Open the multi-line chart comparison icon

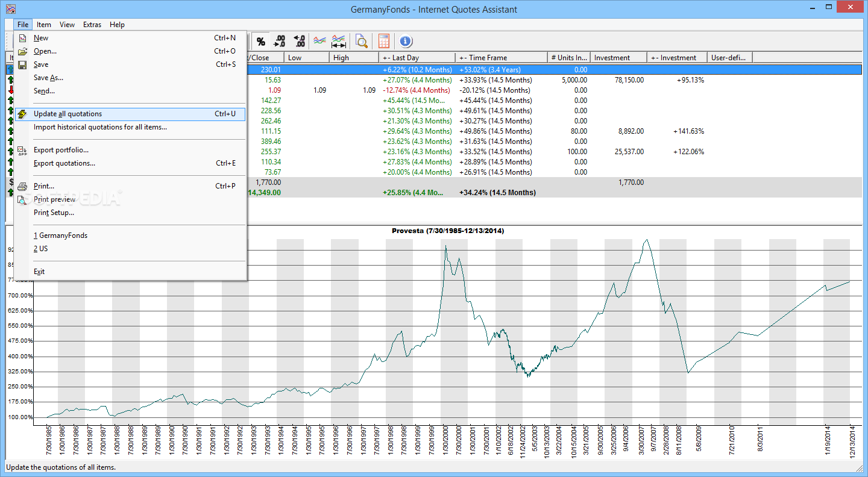coord(320,41)
